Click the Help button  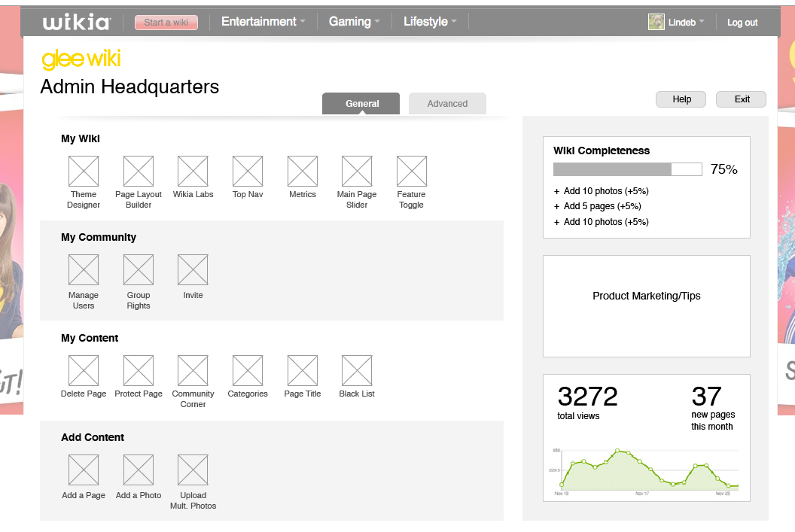coord(681,99)
